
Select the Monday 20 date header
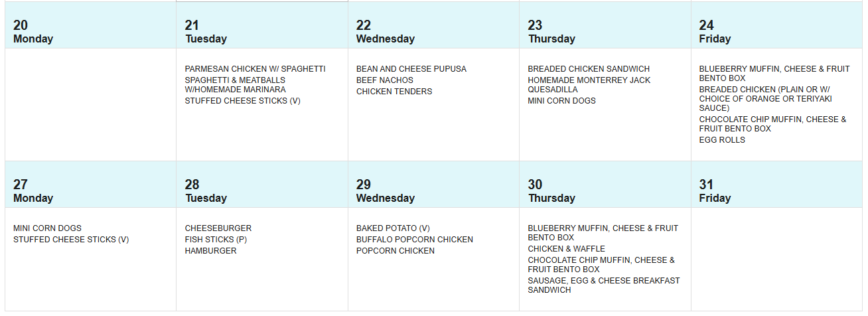click(x=33, y=31)
